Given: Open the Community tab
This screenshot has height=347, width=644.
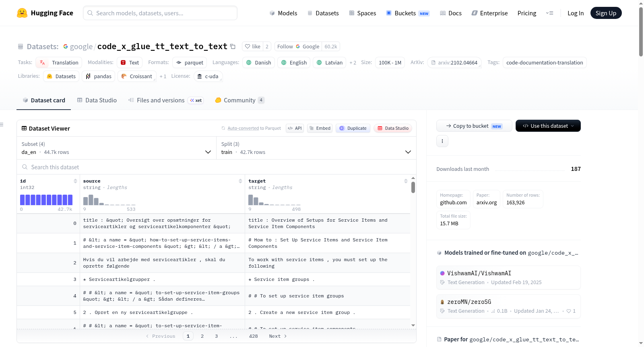Looking at the screenshot, I should (x=239, y=100).
